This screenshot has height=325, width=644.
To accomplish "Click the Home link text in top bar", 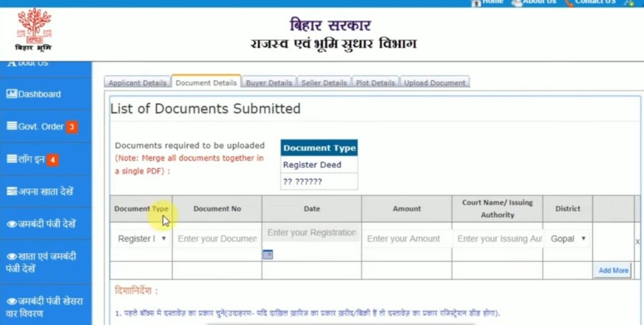I will point(492,2).
